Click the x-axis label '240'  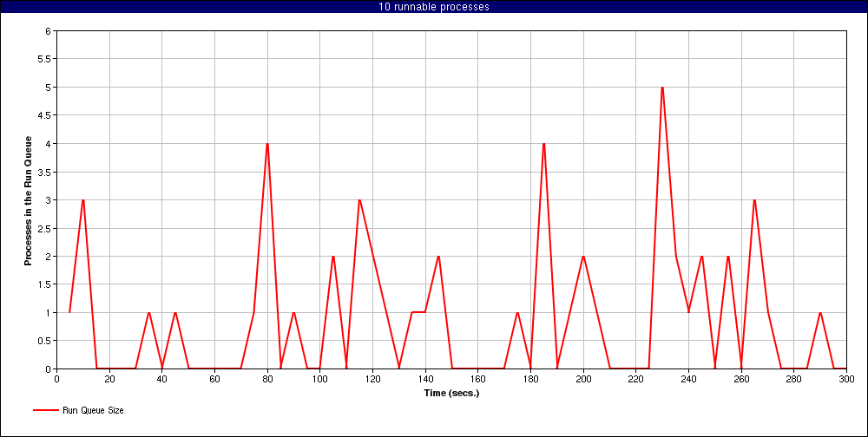[x=688, y=380]
